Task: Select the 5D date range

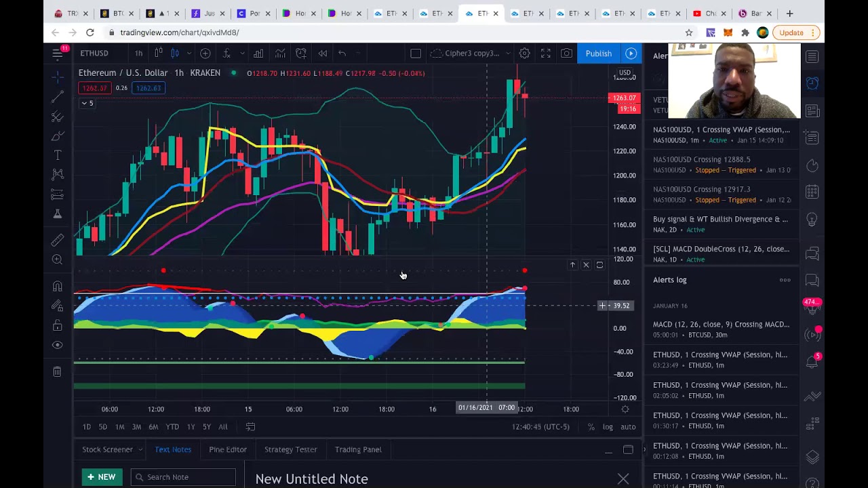Action: pos(102,426)
